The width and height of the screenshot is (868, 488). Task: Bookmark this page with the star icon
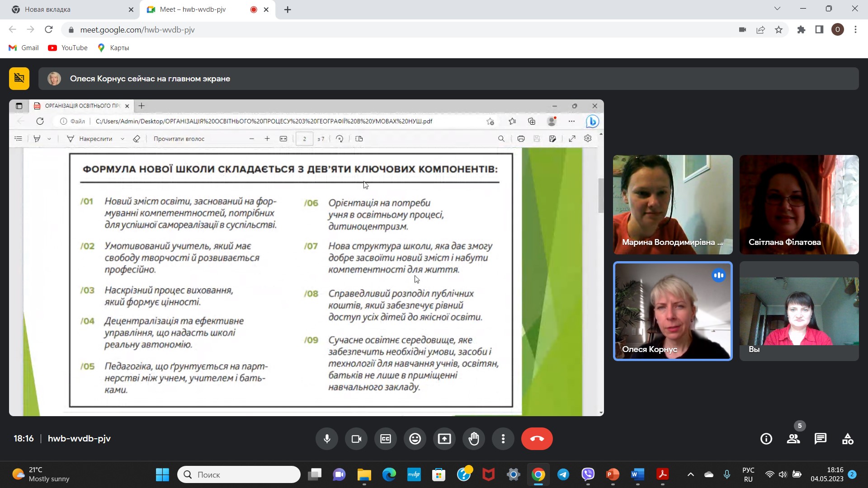pos(778,30)
